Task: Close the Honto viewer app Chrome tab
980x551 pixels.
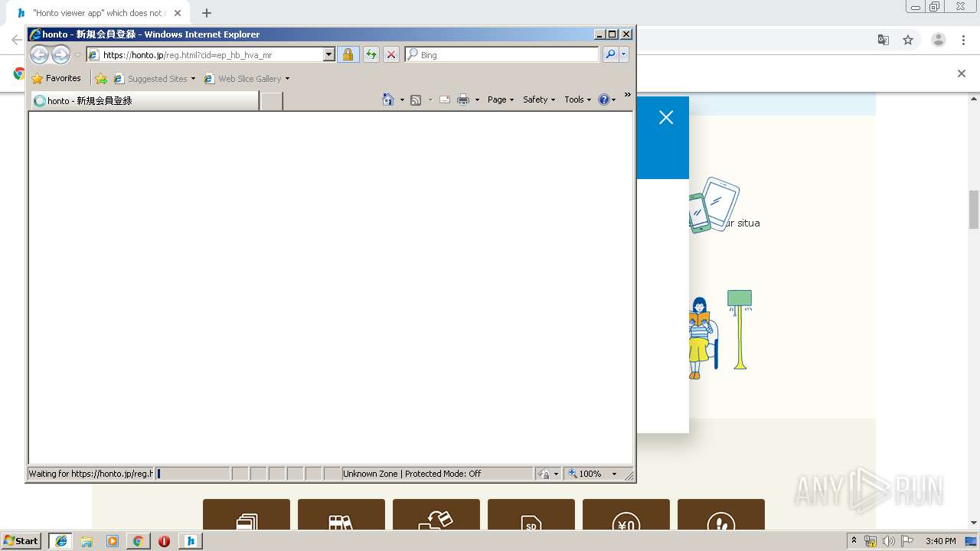Action: pyautogui.click(x=178, y=13)
